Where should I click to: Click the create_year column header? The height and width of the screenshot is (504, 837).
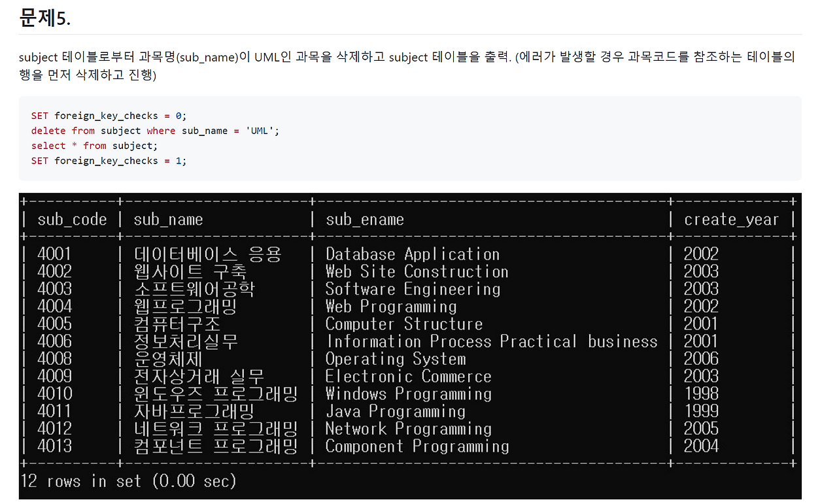coord(730,219)
